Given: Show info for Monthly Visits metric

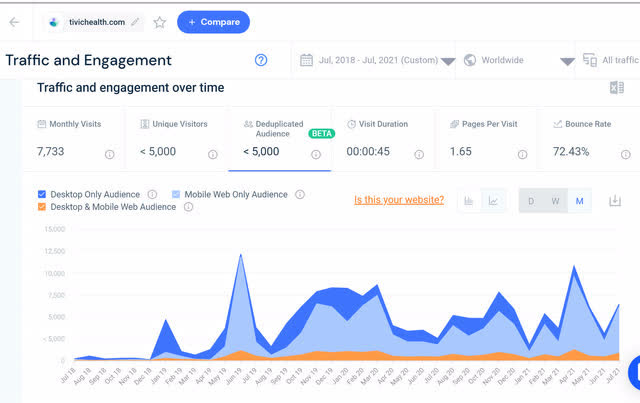Looking at the screenshot, I should click(109, 154).
